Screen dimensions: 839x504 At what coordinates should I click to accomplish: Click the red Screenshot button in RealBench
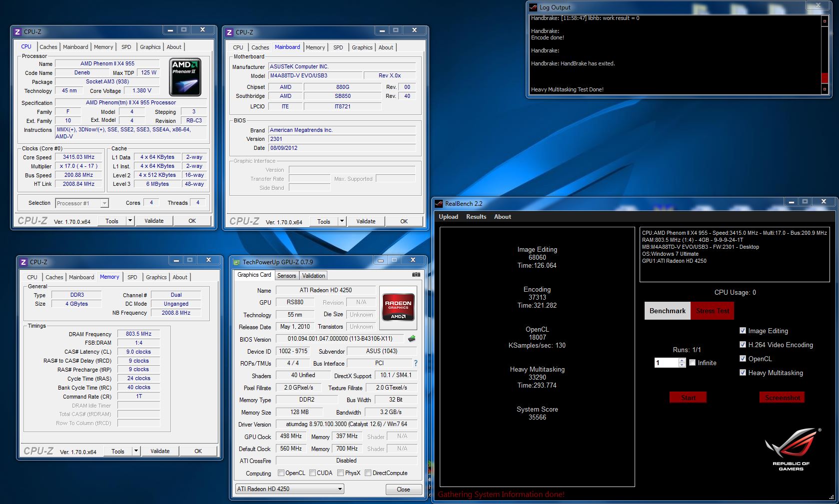click(783, 398)
